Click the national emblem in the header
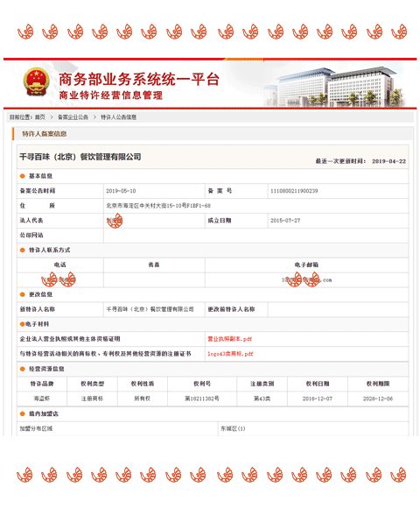This screenshot has height=508, width=420. pyautogui.click(x=37, y=81)
